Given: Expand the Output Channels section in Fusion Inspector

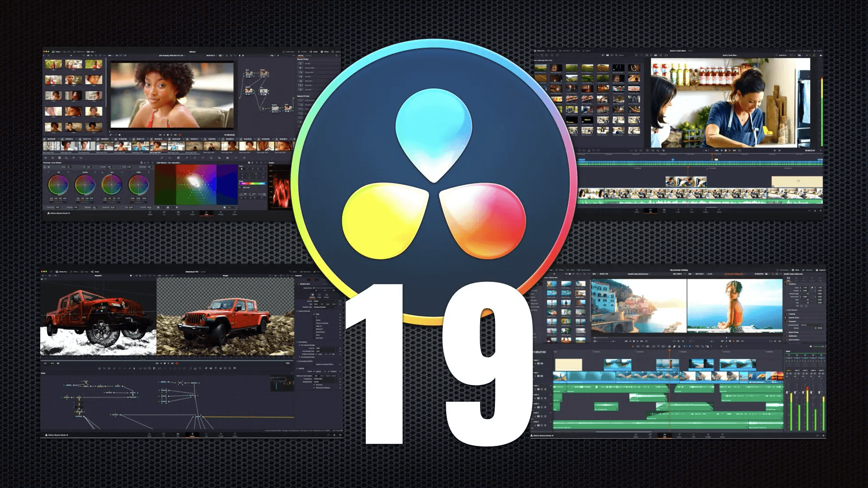Looking at the screenshot, I should 304,311.
